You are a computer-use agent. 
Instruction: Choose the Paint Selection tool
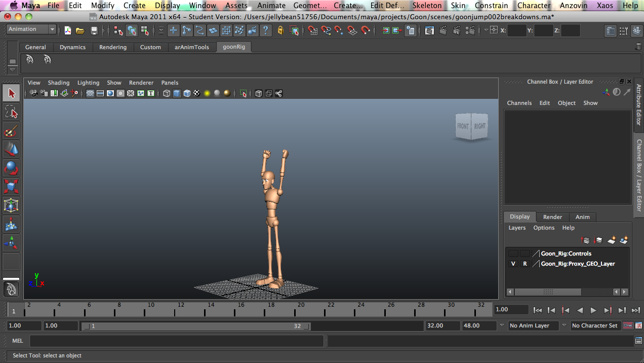[11, 131]
